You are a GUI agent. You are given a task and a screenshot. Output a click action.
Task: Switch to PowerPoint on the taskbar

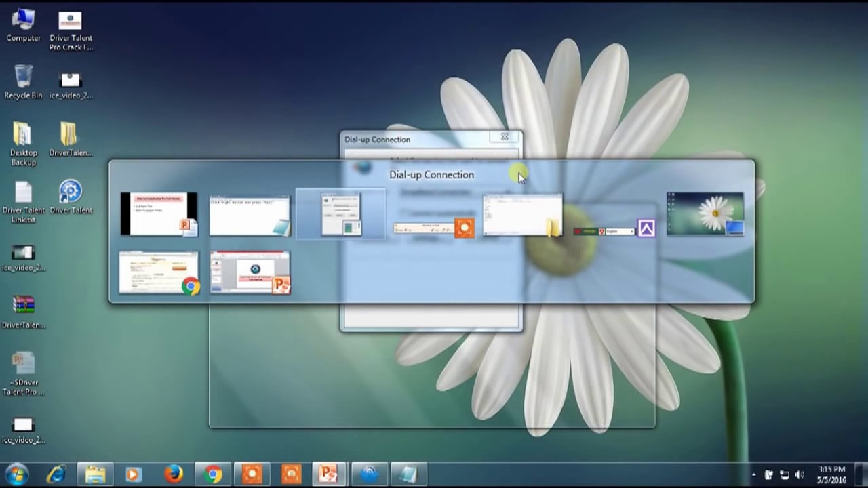(x=329, y=474)
